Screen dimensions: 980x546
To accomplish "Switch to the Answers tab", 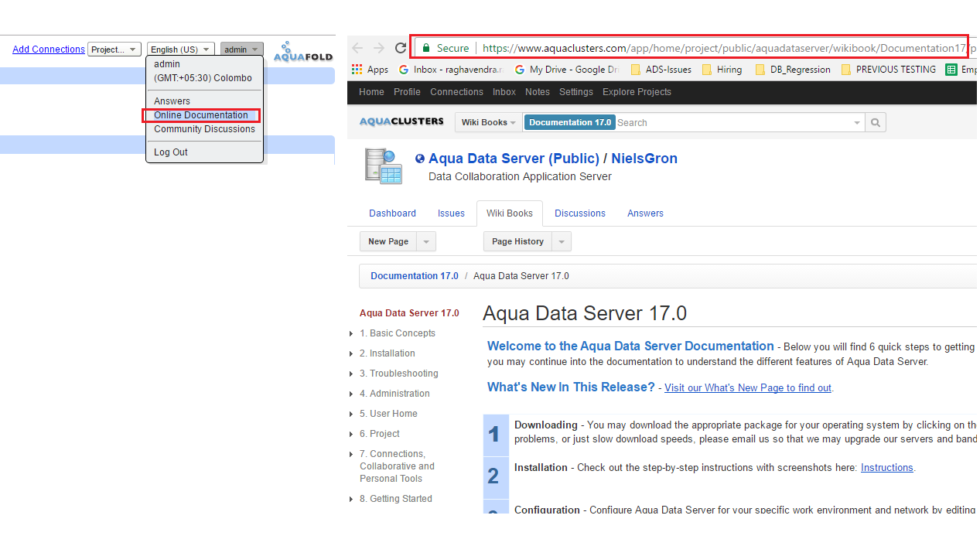I will click(645, 213).
